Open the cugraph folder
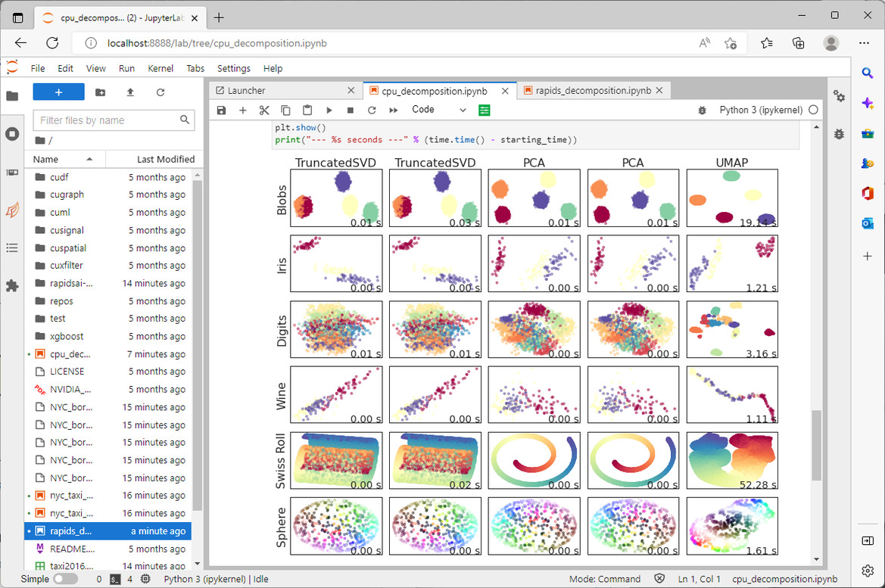Viewport: 885px width, 588px height. pos(108,194)
